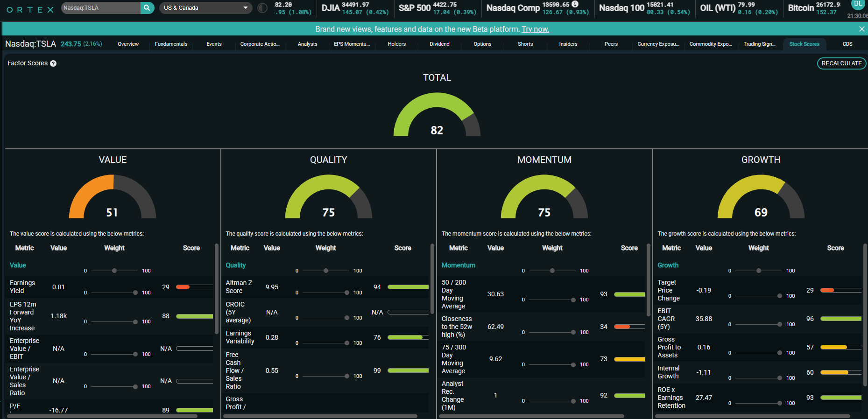Viewport: 868px width, 419px height.
Task: Click the Nasdaq:TSLA search field
Action: click(x=101, y=8)
